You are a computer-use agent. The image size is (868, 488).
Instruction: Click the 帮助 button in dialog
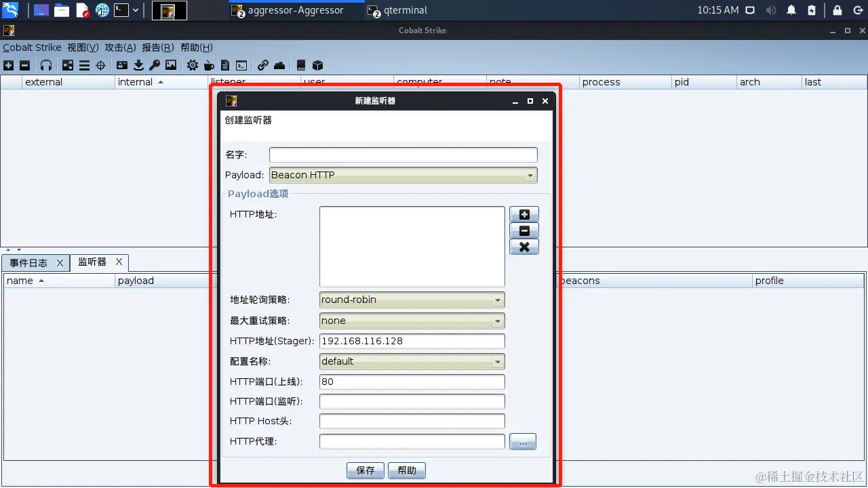click(x=407, y=470)
